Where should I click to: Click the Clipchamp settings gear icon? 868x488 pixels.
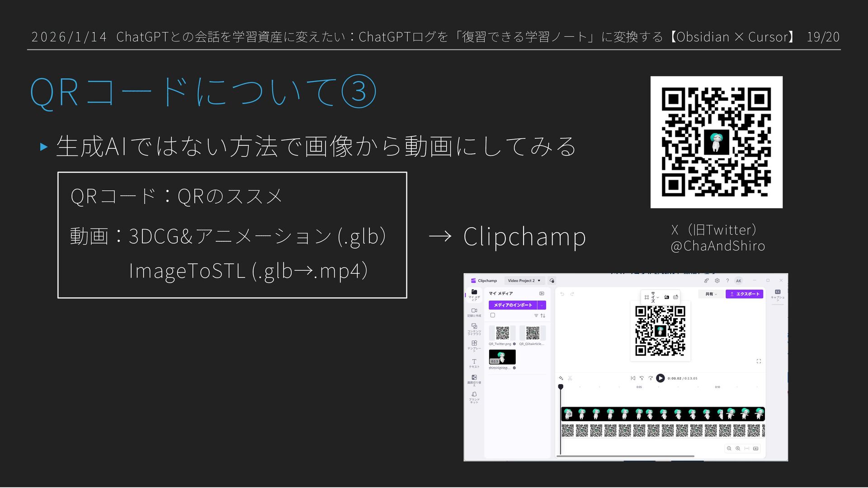(x=717, y=281)
